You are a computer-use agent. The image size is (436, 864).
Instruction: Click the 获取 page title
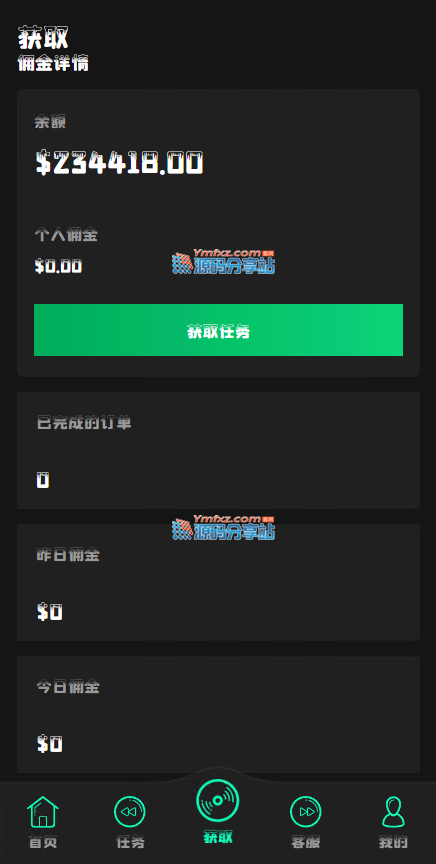pos(43,37)
